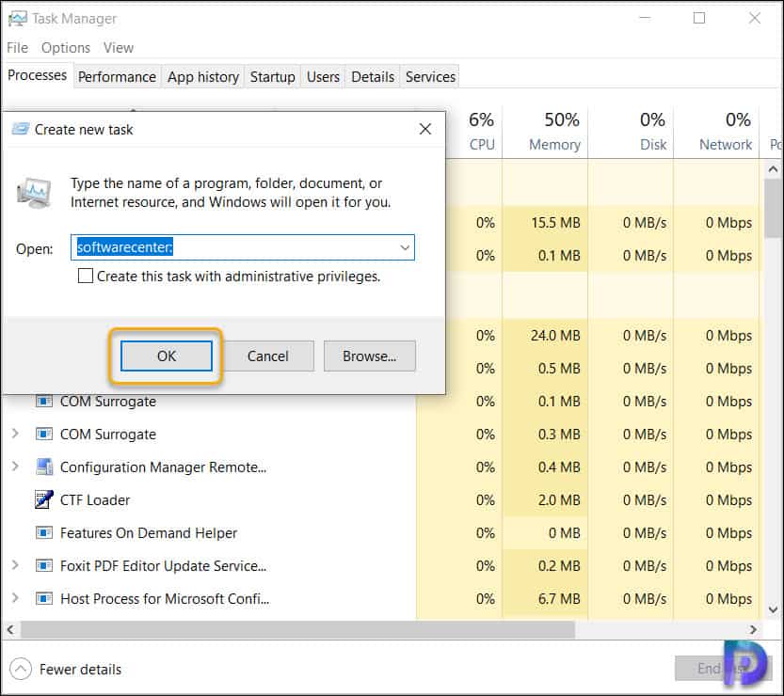
Task: Click OK in Create new task dialog
Action: 167,356
